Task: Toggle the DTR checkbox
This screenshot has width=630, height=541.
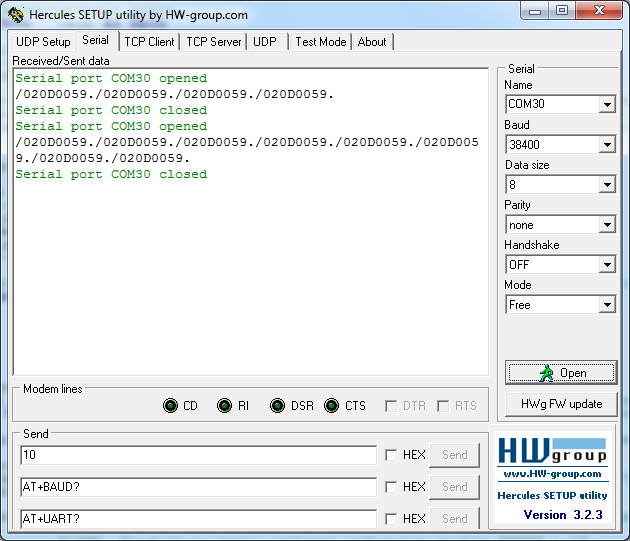Action: [391, 406]
